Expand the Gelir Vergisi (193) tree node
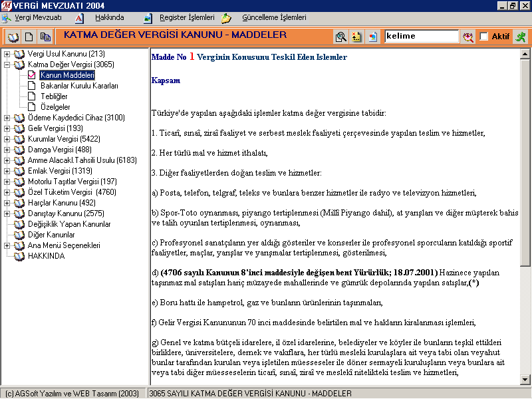This screenshot has width=532, height=399. pos(7,128)
